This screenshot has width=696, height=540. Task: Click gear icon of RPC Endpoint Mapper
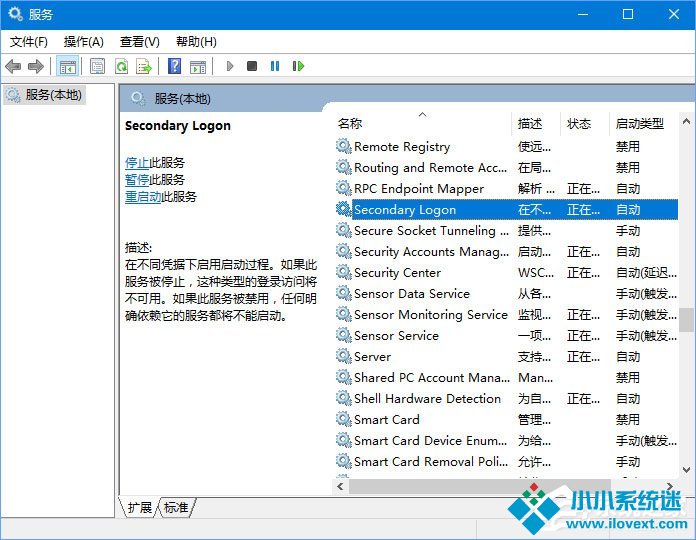click(x=344, y=188)
